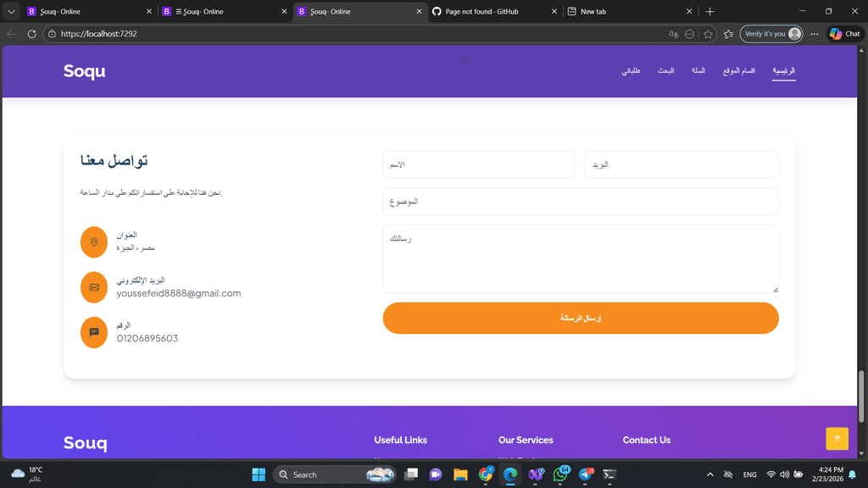
Task: Open browser settings three-dots menu
Action: (815, 34)
